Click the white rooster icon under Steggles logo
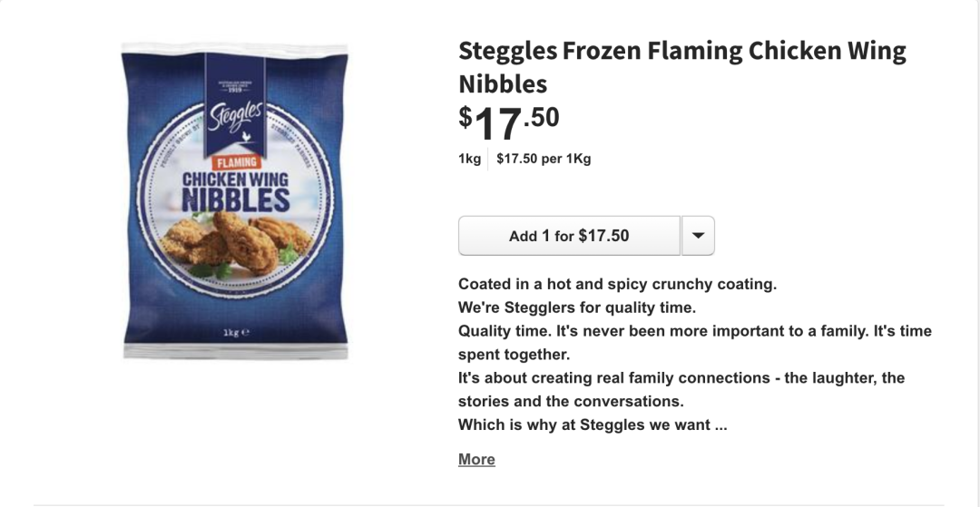The image size is (980, 507). click(246, 136)
